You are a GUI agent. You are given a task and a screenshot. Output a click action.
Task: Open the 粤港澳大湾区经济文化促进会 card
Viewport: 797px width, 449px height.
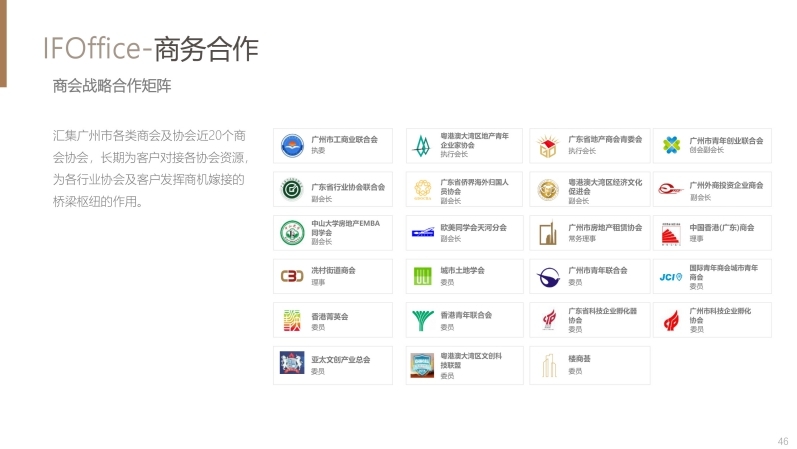[588, 189]
